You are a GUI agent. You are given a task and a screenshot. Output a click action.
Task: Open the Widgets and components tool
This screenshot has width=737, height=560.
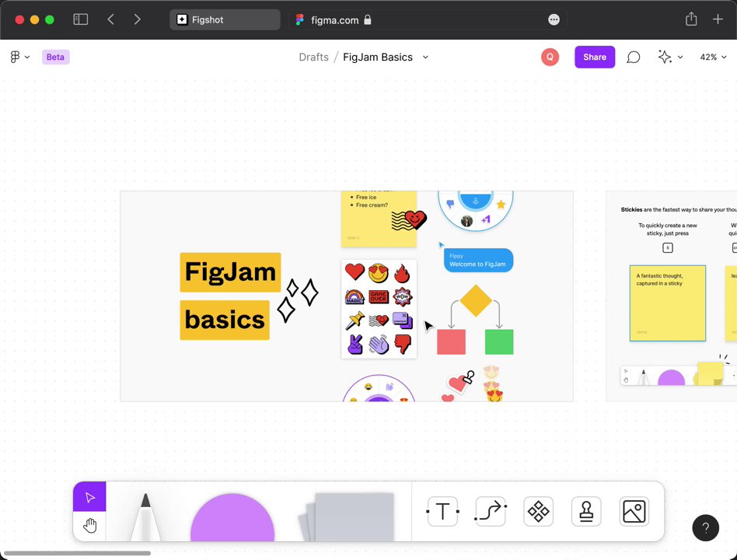538,511
